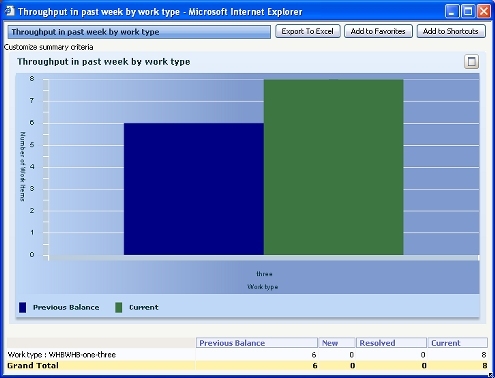The height and width of the screenshot is (378, 495).
Task: Maximize the chart using the square icon
Action: point(471,62)
